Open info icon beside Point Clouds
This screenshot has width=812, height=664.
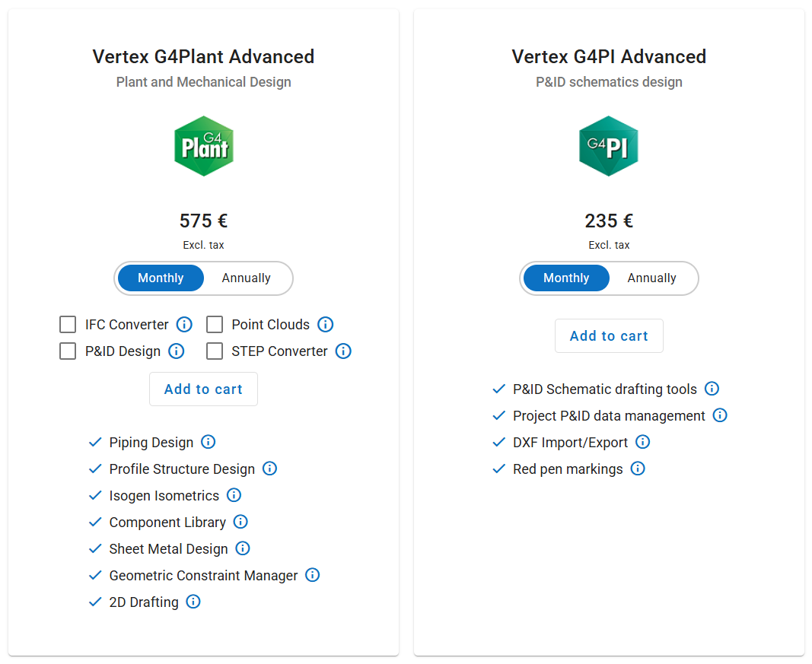click(x=325, y=325)
